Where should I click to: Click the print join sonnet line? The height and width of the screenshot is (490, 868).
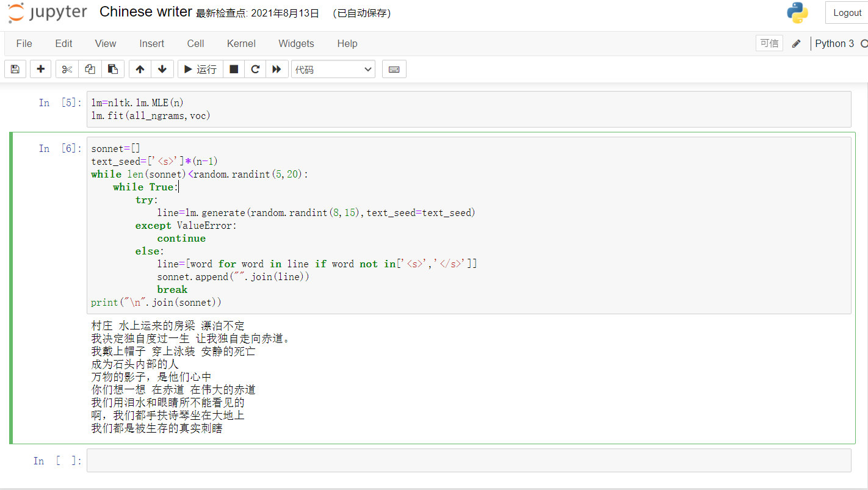[x=156, y=302]
